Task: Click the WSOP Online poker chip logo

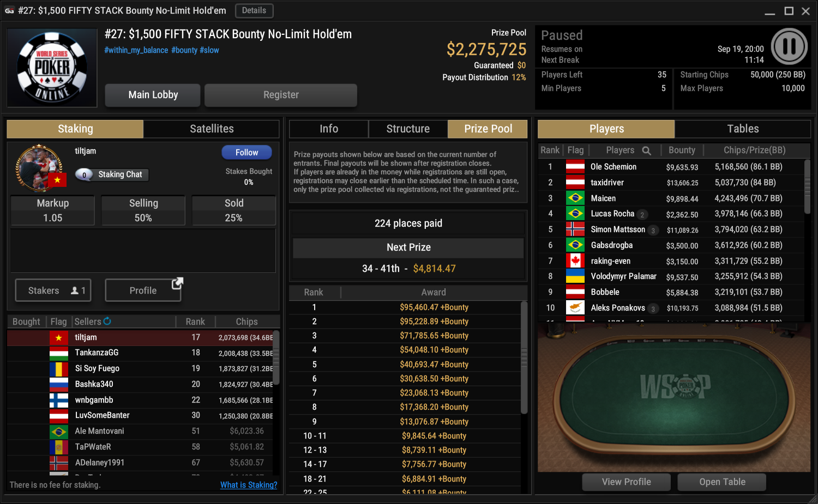Action: click(x=52, y=68)
